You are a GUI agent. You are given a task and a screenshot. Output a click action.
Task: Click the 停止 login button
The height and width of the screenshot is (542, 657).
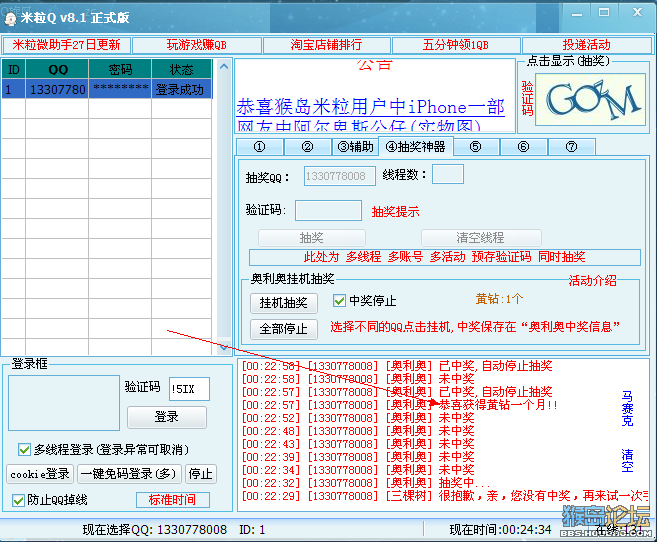(x=201, y=474)
